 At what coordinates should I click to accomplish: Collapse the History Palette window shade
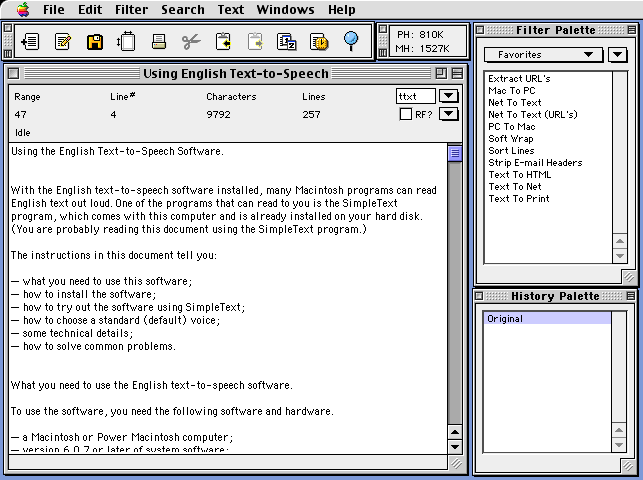point(631,296)
